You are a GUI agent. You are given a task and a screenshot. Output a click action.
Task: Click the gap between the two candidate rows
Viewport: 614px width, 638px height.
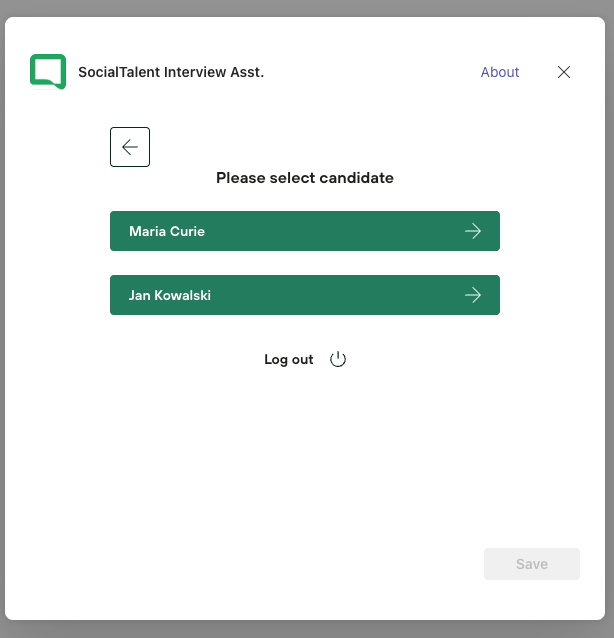point(304,263)
